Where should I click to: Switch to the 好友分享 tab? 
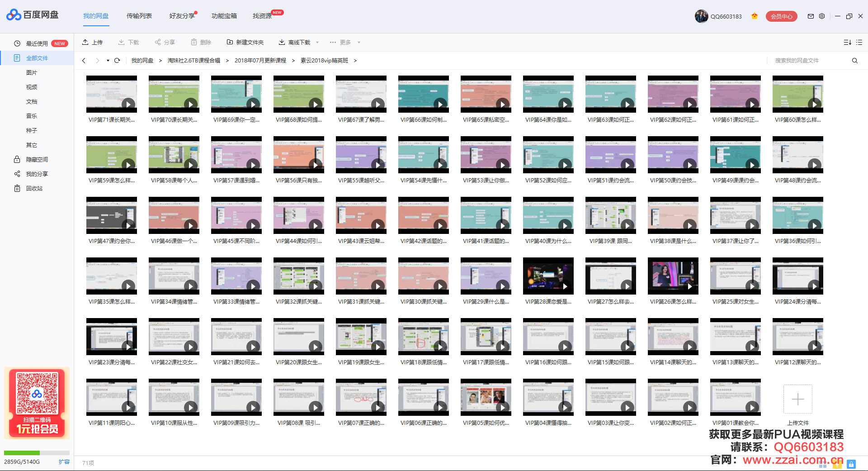tap(182, 16)
